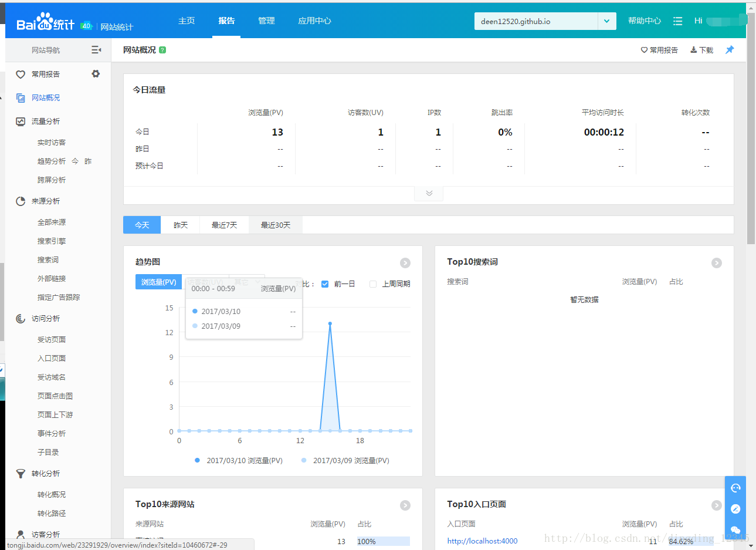756x550 pixels.
Task: Toggle the 2017/03/10 浏览量(PV) legend series
Action: 239,461
